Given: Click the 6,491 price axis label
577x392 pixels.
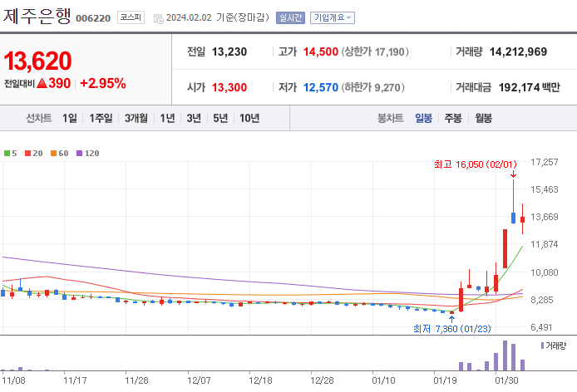Looking at the screenshot, I should click(x=542, y=327).
